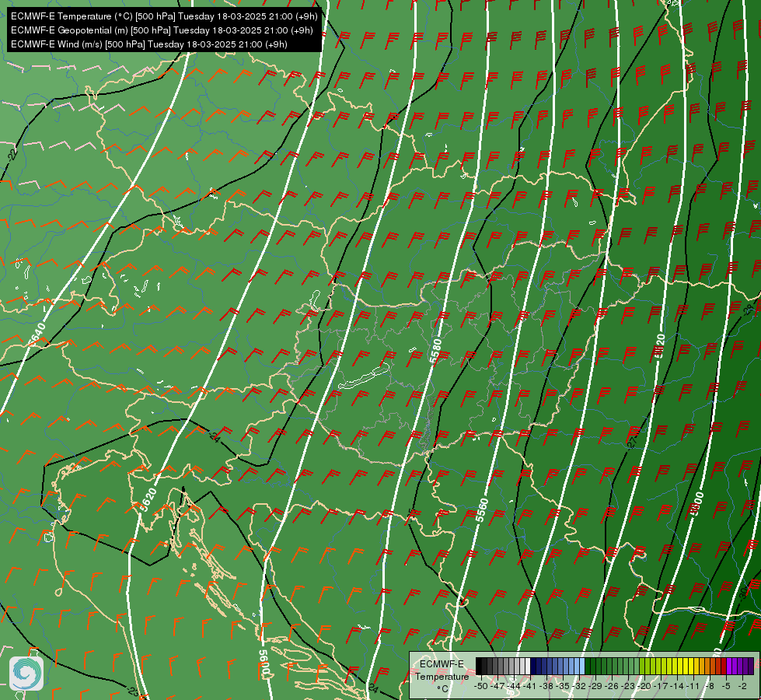Click the 5640 geopotential contour label
The width and height of the screenshot is (761, 700).
(x=38, y=334)
